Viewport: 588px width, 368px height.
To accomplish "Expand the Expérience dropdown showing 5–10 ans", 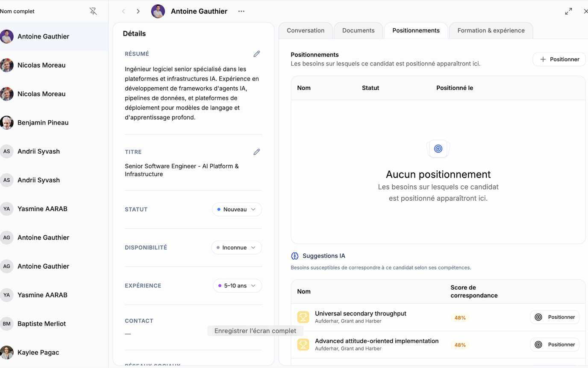I will (237, 285).
